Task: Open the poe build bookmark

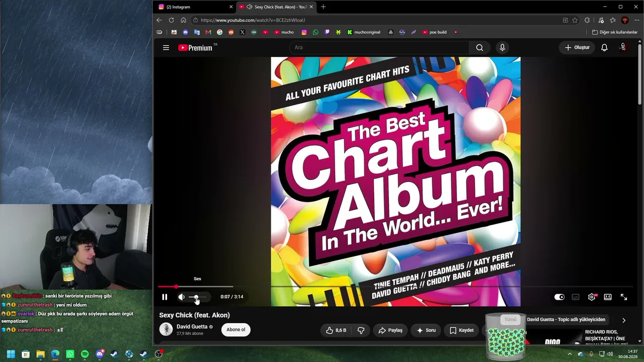Action: tap(434, 32)
